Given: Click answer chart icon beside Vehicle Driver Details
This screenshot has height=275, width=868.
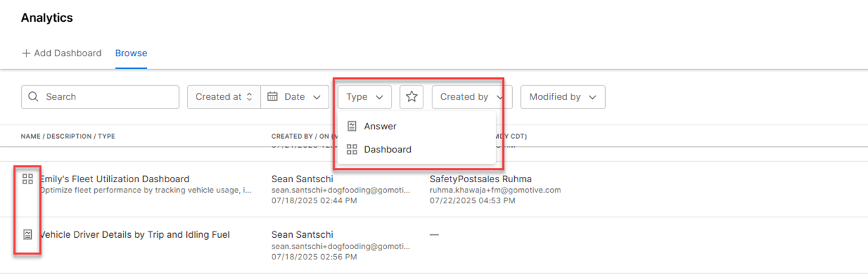Looking at the screenshot, I should tap(28, 234).
